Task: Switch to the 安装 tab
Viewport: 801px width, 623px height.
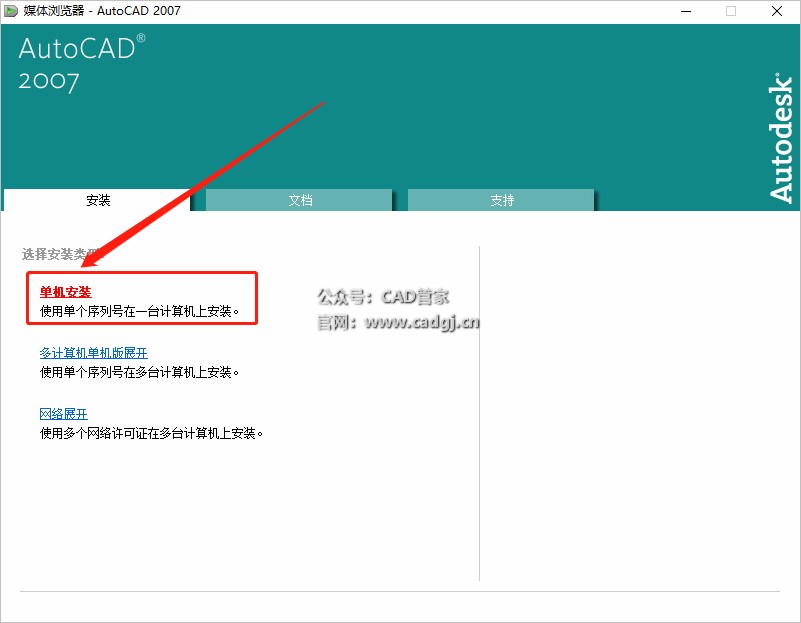Action: 97,200
